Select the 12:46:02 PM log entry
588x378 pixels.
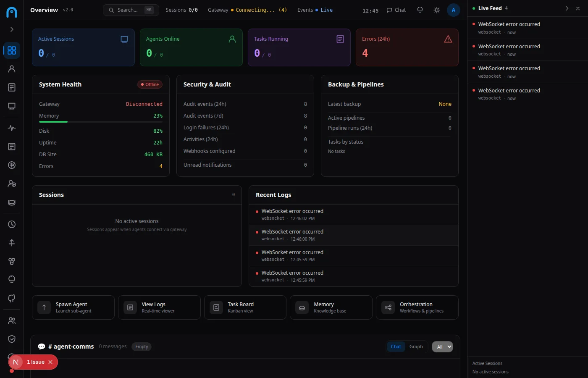pyautogui.click(x=353, y=215)
